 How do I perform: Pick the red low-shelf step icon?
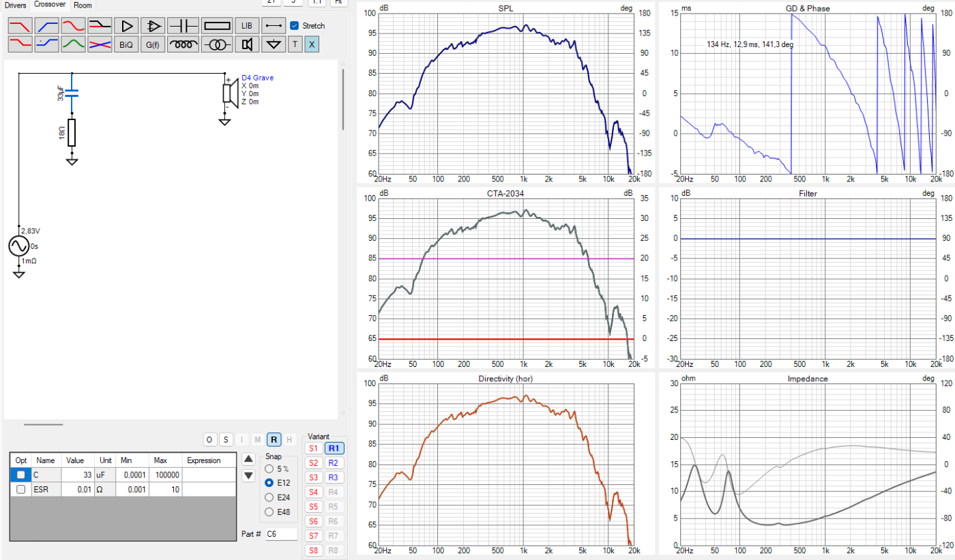(19, 44)
